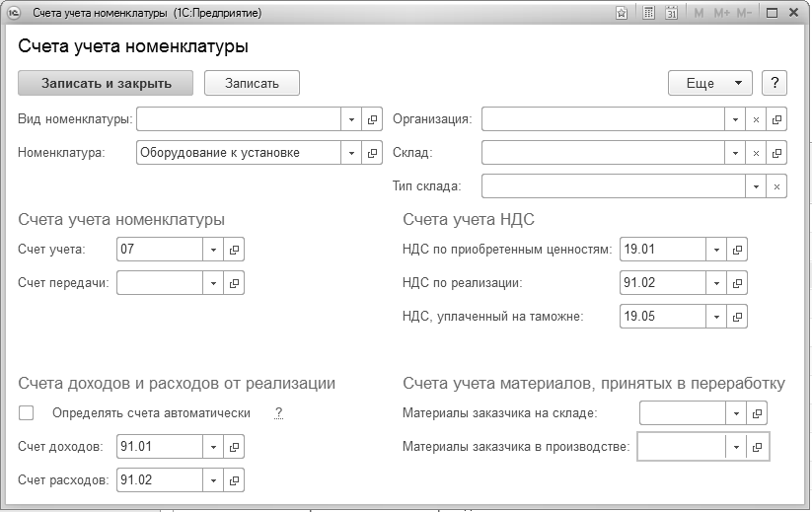Enable Определять счета автоматически checkbox

27,413
